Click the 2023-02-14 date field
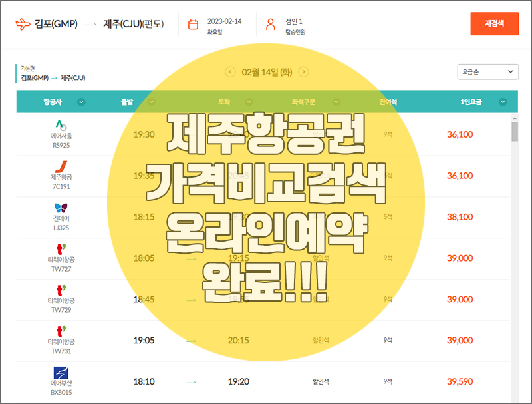This screenshot has width=532, height=404. pos(224,21)
